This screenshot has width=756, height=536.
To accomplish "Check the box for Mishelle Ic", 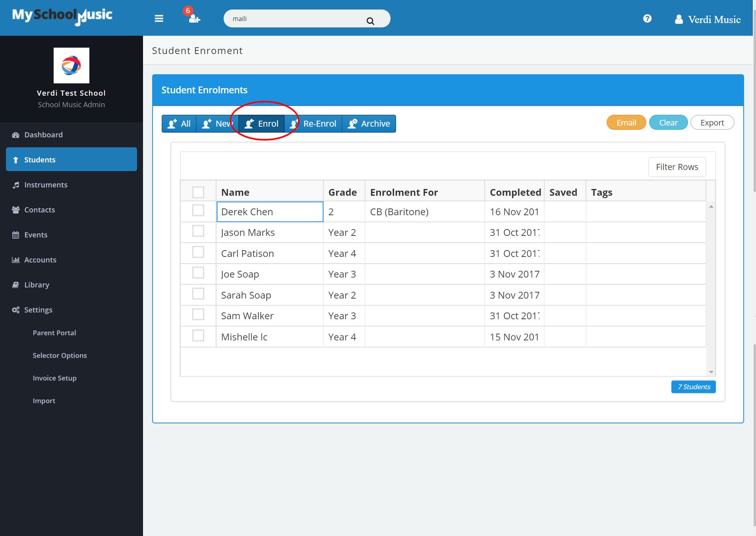I will (x=198, y=335).
